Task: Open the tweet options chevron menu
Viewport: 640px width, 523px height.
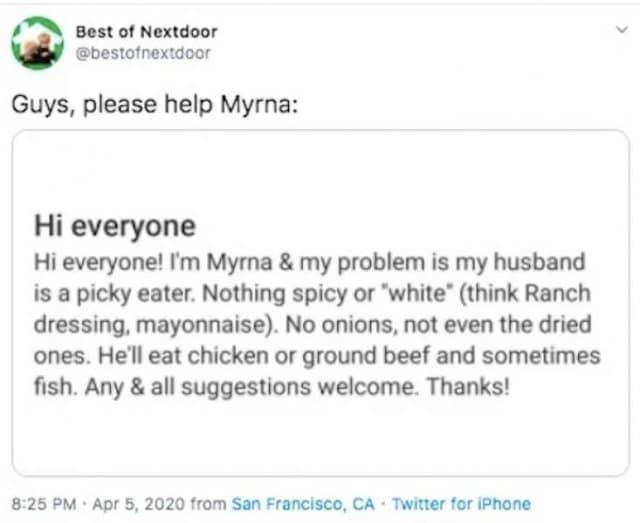Action: pos(621,31)
